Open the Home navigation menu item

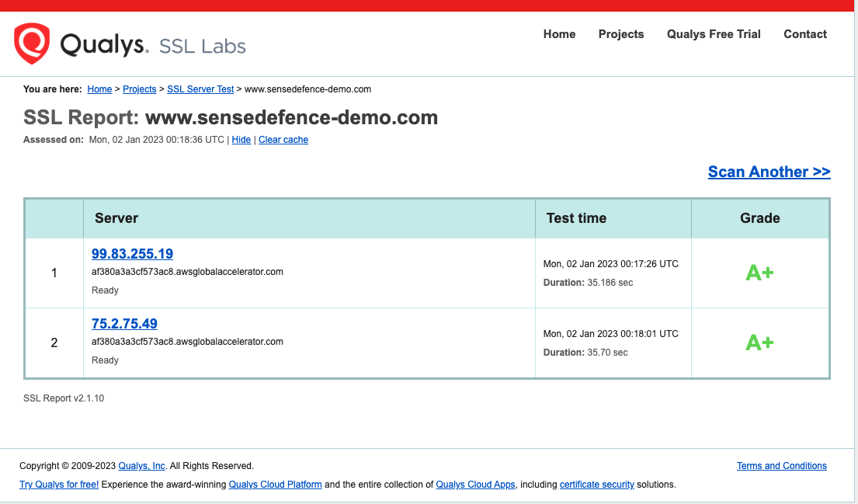559,34
